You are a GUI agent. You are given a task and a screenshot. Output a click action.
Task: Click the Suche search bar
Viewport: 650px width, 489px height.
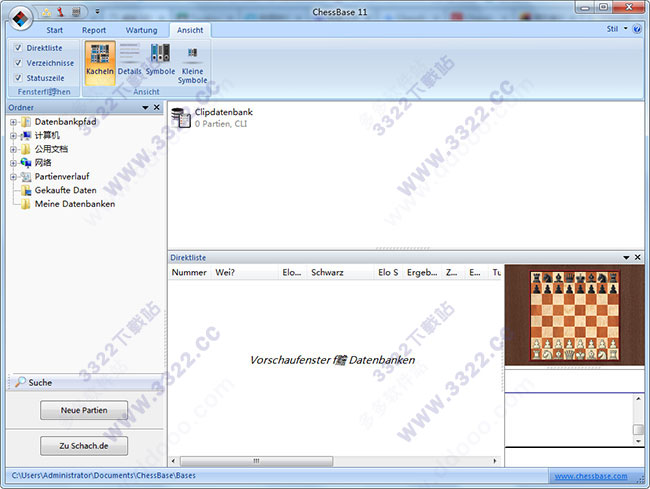coord(85,382)
